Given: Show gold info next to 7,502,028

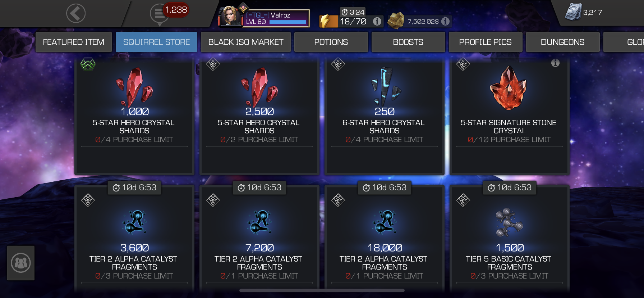Looking at the screenshot, I should tap(446, 21).
